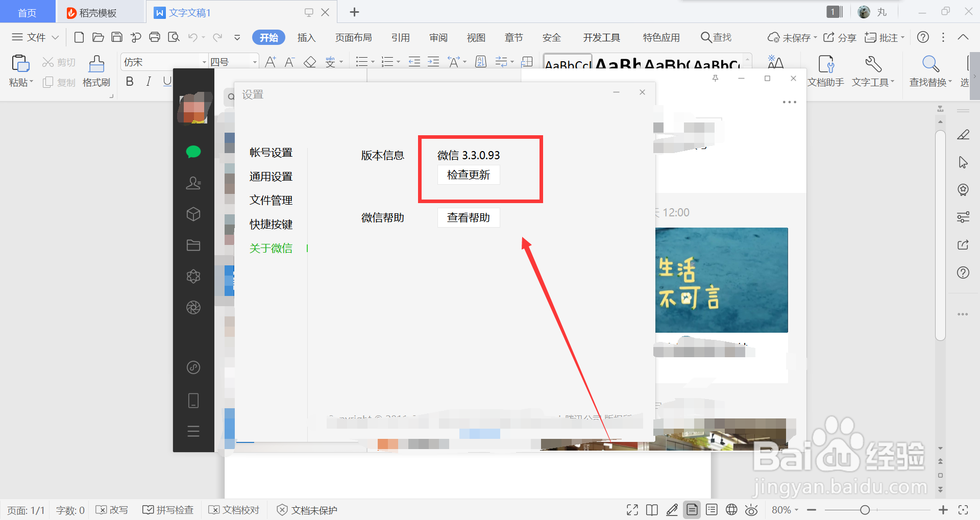Open font name dropdown 仿宋
980x520 pixels.
[204, 62]
